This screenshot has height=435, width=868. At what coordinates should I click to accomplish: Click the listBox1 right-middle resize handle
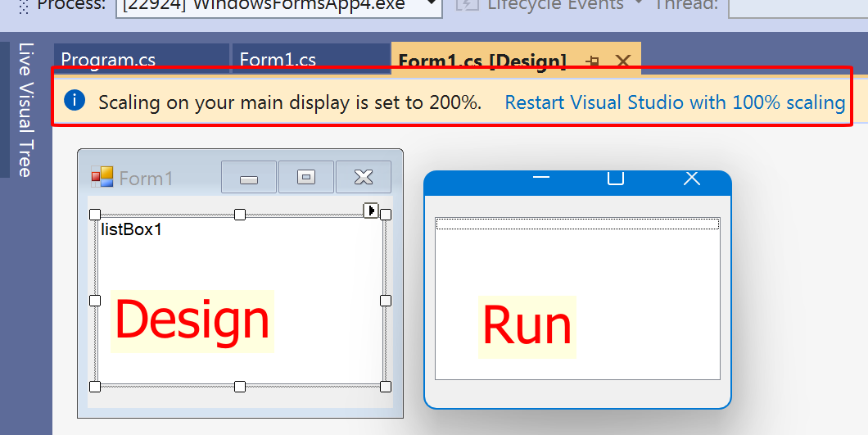click(386, 301)
